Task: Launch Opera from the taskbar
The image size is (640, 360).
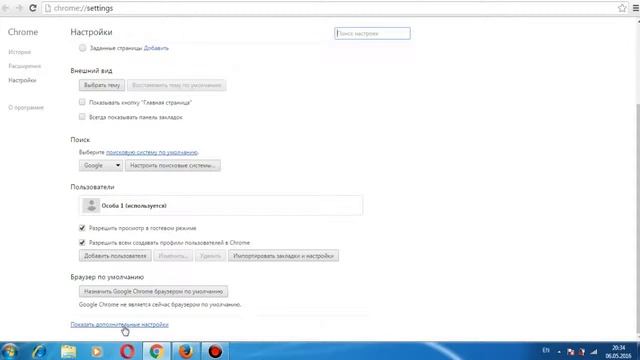Action: tap(127, 351)
